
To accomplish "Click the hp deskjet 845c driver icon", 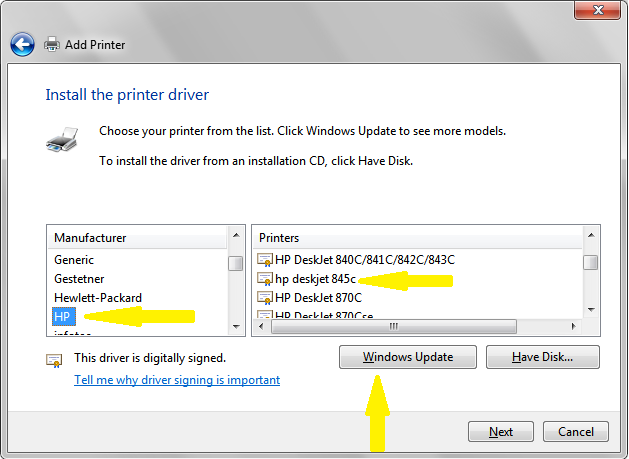I will point(266,279).
